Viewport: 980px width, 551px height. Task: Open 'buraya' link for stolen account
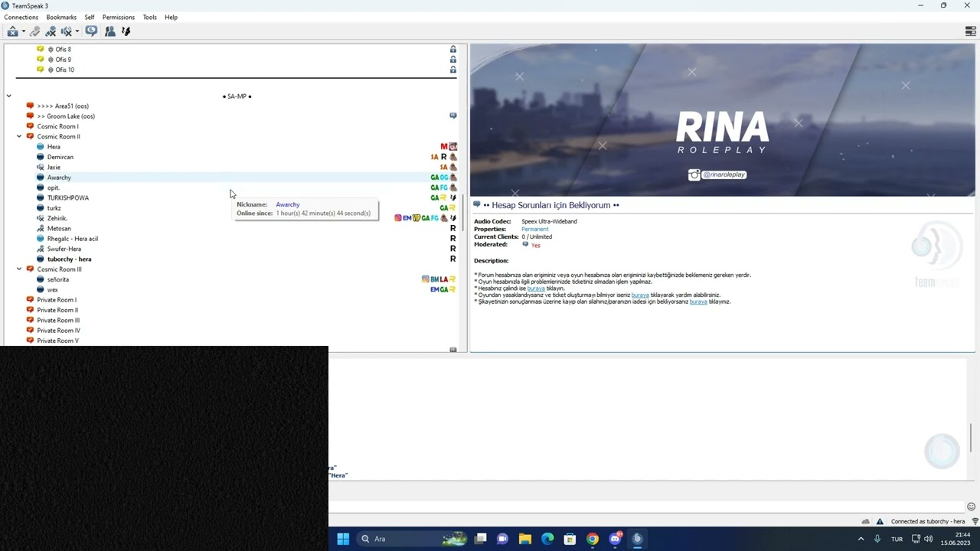pyautogui.click(x=536, y=289)
